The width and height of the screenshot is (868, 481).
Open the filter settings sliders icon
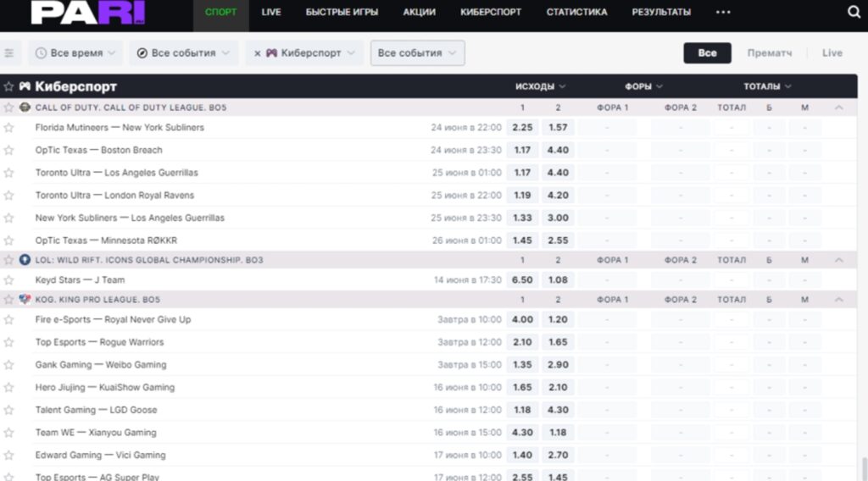click(x=8, y=53)
